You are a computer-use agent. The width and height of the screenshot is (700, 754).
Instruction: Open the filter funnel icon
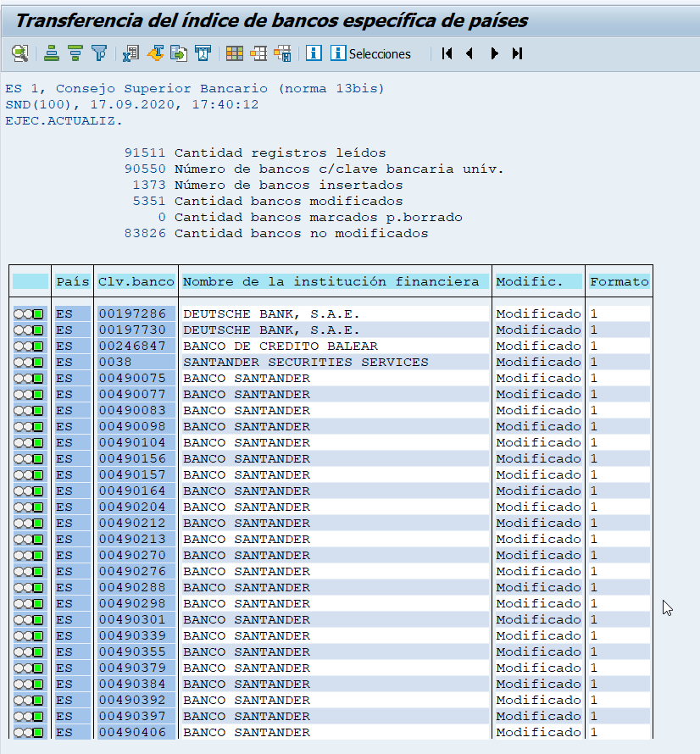99,53
